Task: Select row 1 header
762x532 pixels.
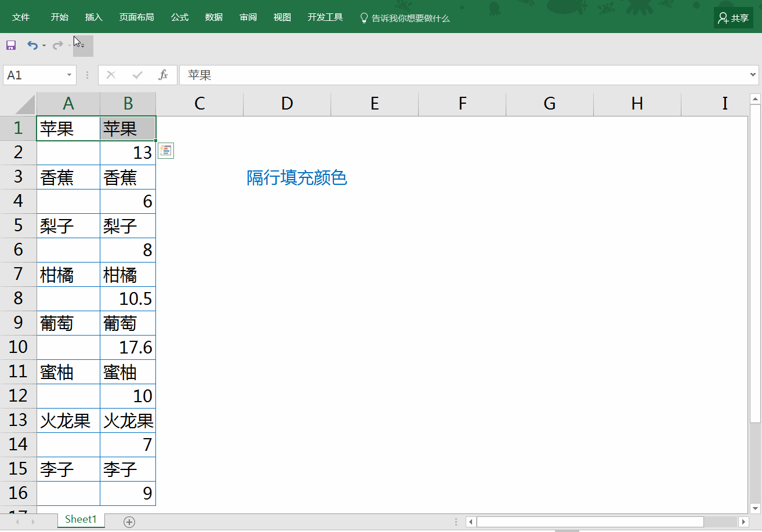Action: point(19,128)
